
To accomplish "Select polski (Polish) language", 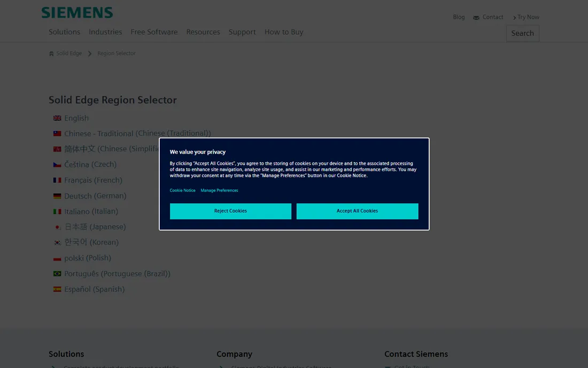I will pyautogui.click(x=88, y=258).
